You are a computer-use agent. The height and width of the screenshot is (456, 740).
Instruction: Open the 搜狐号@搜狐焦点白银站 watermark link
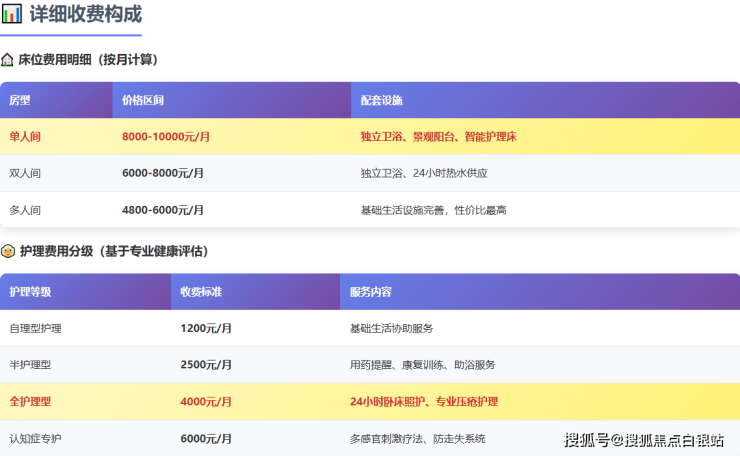click(x=644, y=440)
